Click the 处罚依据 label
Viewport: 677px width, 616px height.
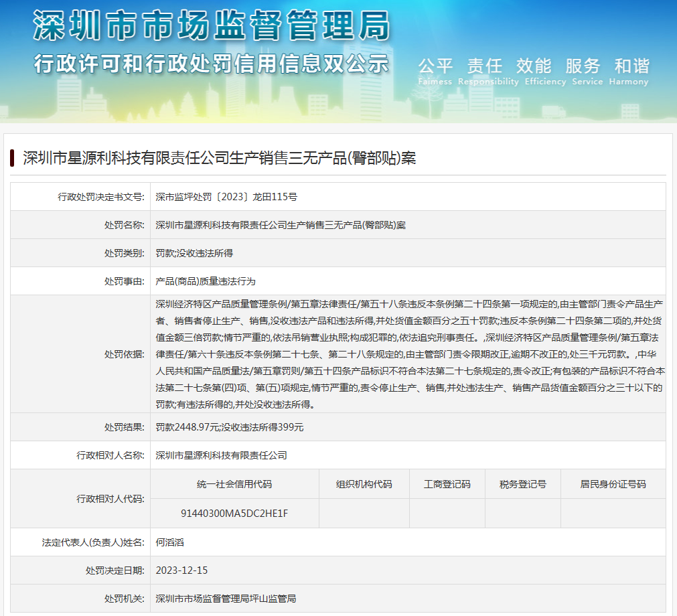125,354
